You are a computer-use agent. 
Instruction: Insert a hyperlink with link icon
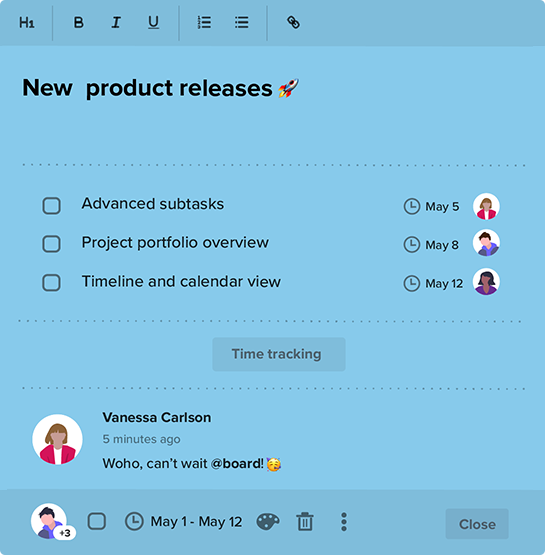point(293,22)
